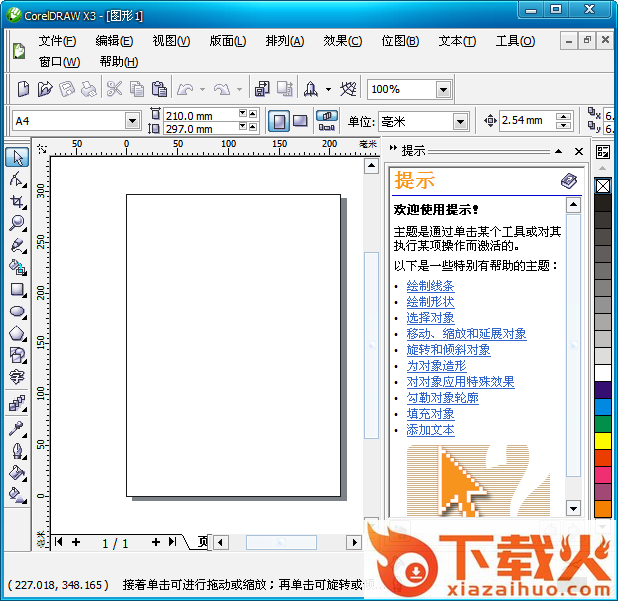This screenshot has height=601, width=618.
Task: Open the 排列(A) menu
Action: (285, 41)
